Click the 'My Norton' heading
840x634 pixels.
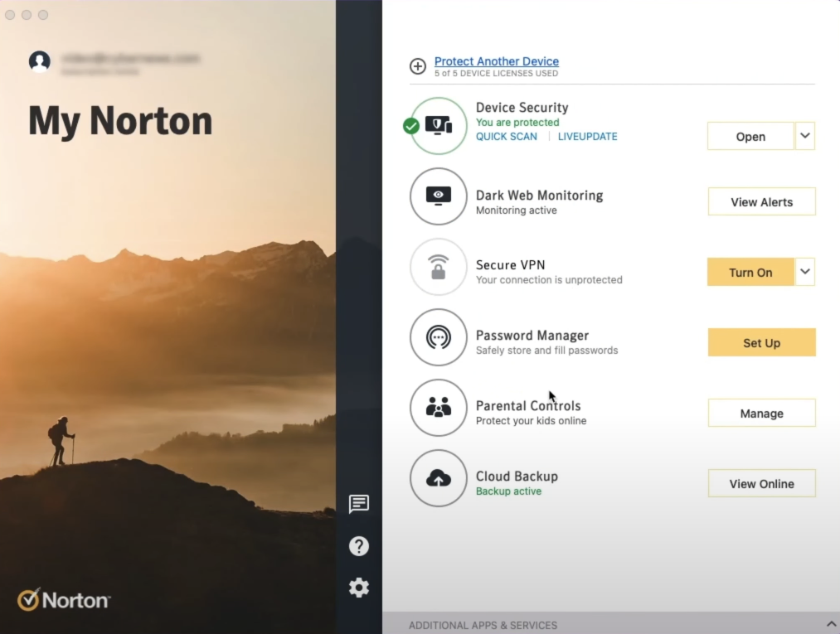coord(120,122)
